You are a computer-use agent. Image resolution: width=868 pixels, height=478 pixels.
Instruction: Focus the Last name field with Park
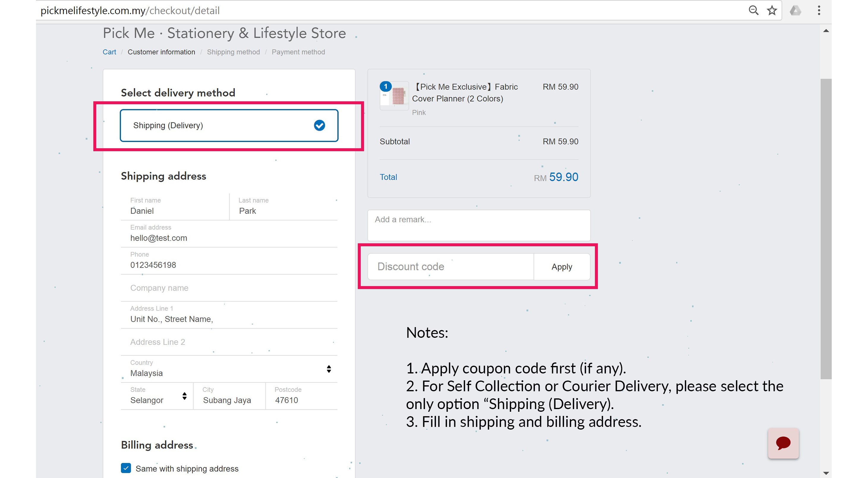[x=283, y=206]
